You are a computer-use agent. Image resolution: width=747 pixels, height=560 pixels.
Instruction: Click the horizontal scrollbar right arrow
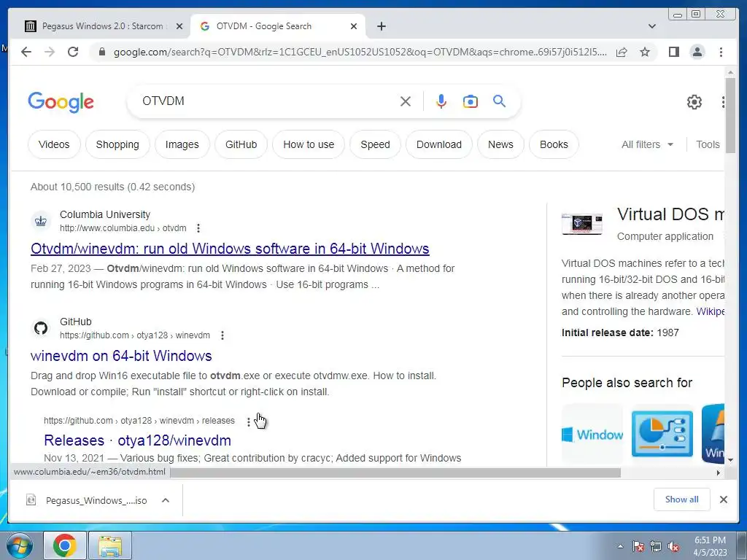click(x=719, y=472)
